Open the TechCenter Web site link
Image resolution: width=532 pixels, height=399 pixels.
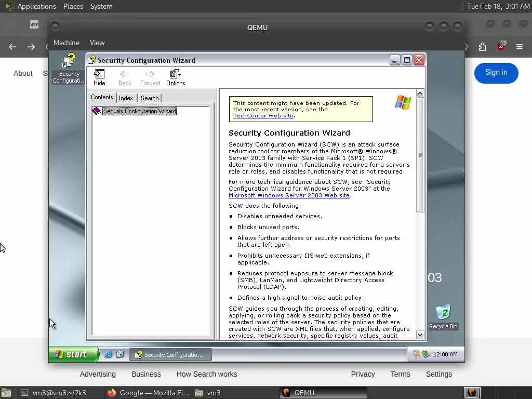tap(263, 116)
